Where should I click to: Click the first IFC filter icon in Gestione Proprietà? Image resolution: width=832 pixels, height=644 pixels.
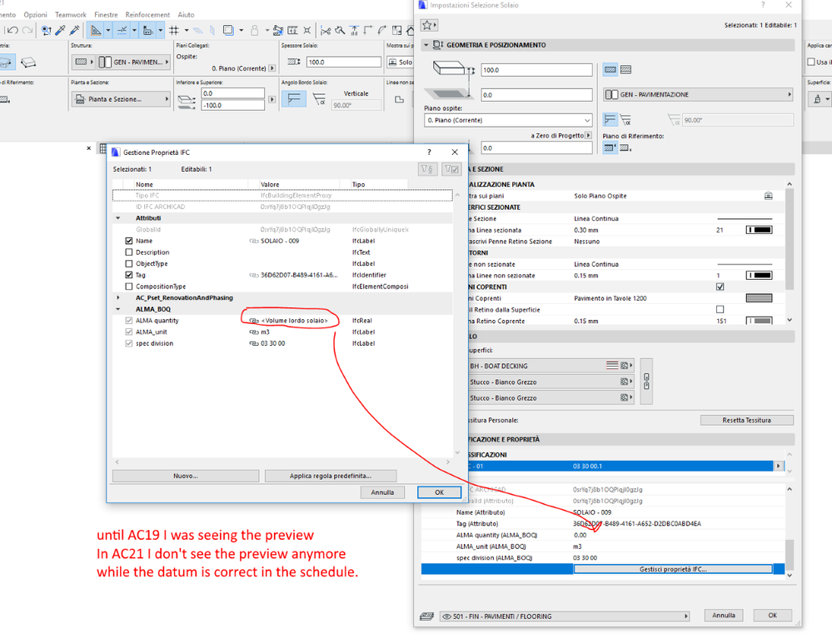point(427,169)
